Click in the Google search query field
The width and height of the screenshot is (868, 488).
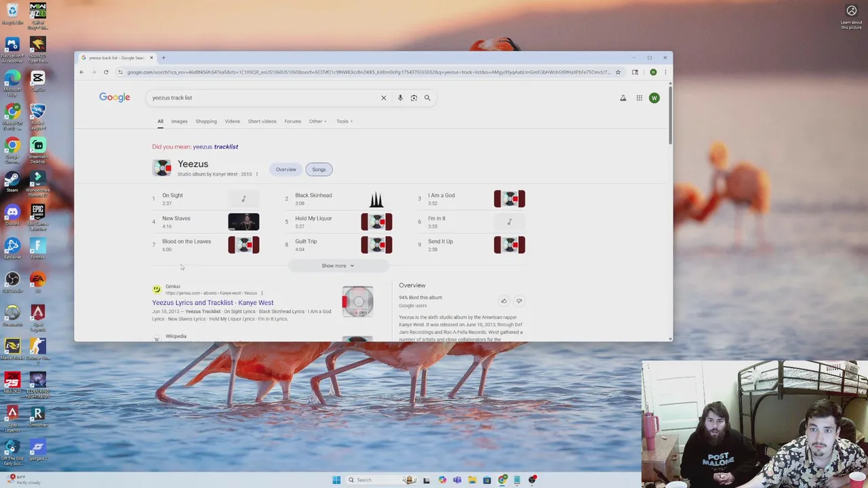tap(264, 98)
